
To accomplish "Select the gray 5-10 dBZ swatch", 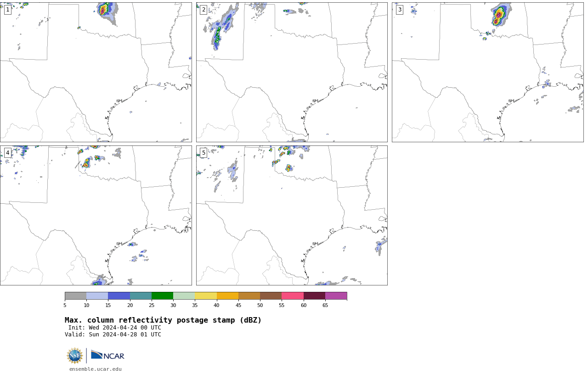I will click(75, 296).
